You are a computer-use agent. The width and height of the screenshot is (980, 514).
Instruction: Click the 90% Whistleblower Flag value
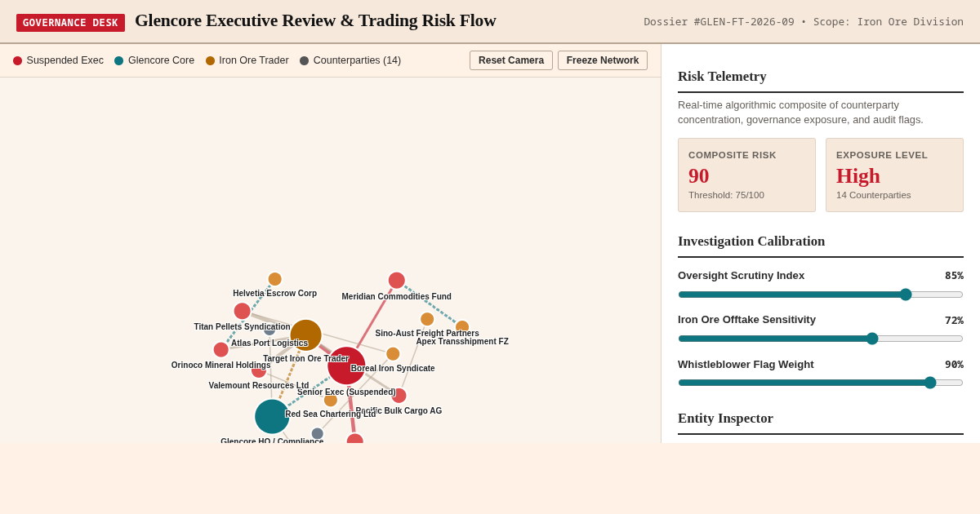(x=954, y=365)
